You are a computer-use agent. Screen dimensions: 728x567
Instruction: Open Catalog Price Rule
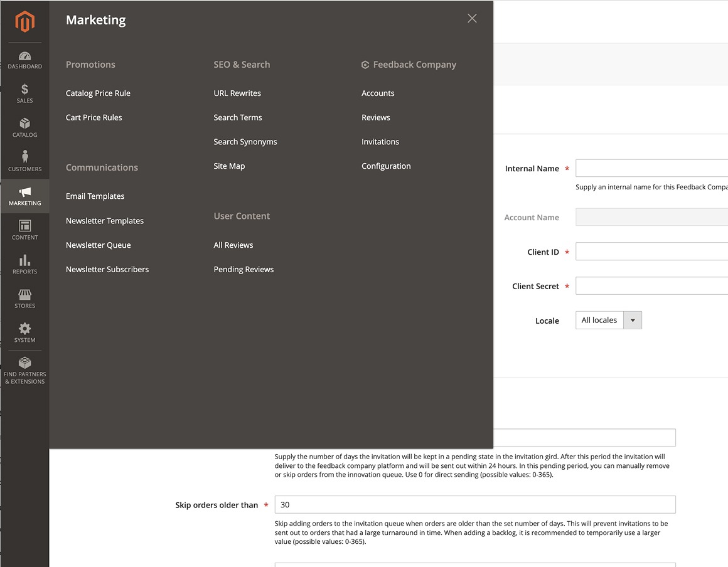pyautogui.click(x=98, y=93)
